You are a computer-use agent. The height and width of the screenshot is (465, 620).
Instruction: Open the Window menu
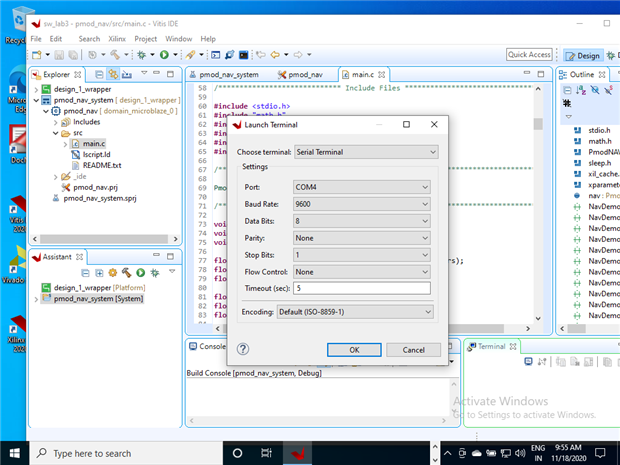[x=179, y=39]
